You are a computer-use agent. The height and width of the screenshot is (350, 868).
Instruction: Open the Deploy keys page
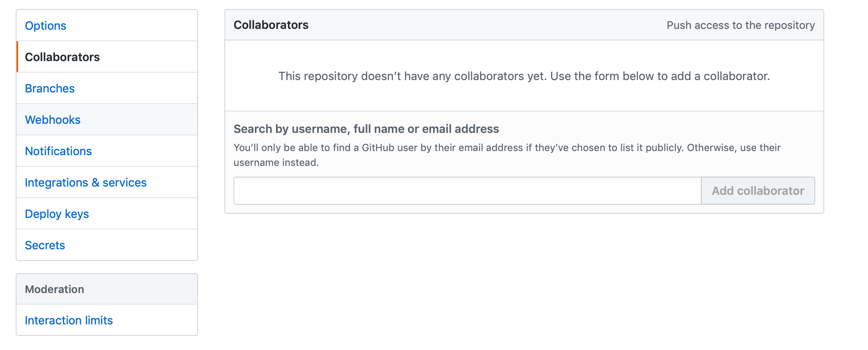57,214
